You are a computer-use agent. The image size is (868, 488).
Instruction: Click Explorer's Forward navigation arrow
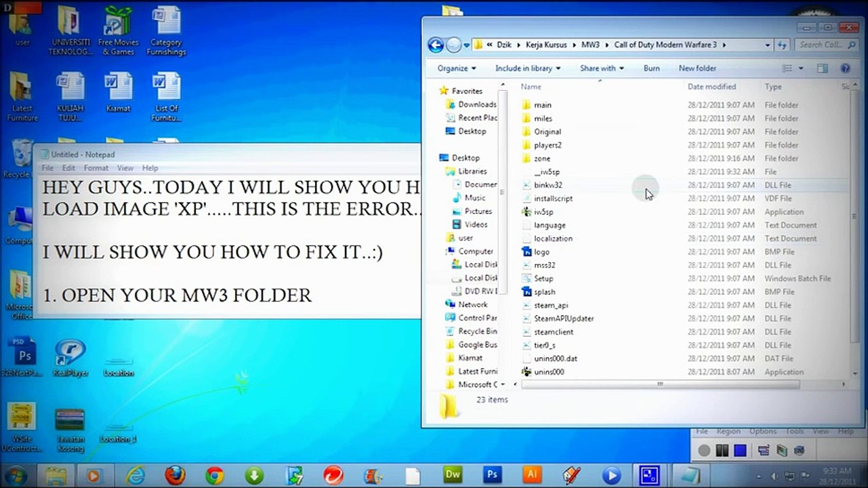coord(453,45)
